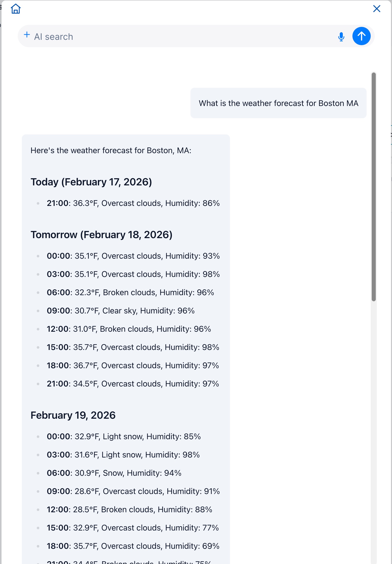Screen dimensions: 392x564
Task: Select the 21:00 forecast entry under Today
Action: click(133, 203)
